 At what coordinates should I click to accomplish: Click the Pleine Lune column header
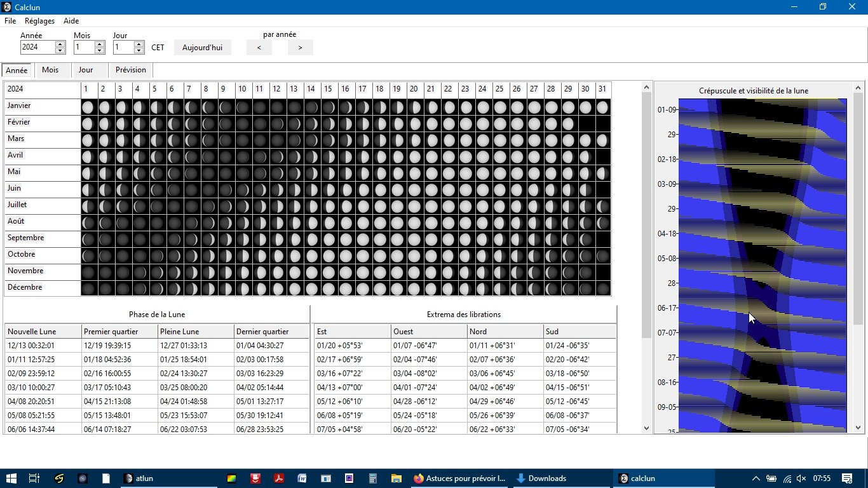tap(196, 331)
